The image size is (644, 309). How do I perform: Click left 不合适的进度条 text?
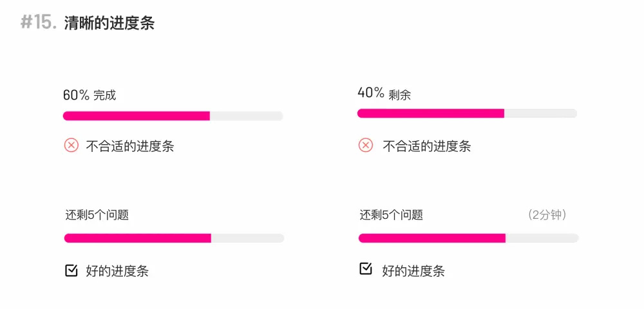pos(130,146)
